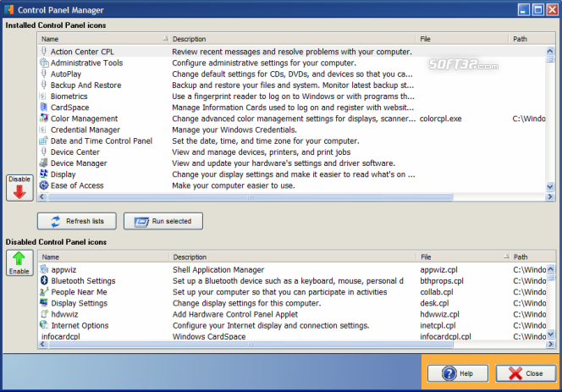The width and height of the screenshot is (562, 392).
Task: Click the Run selected button
Action: pos(163,221)
